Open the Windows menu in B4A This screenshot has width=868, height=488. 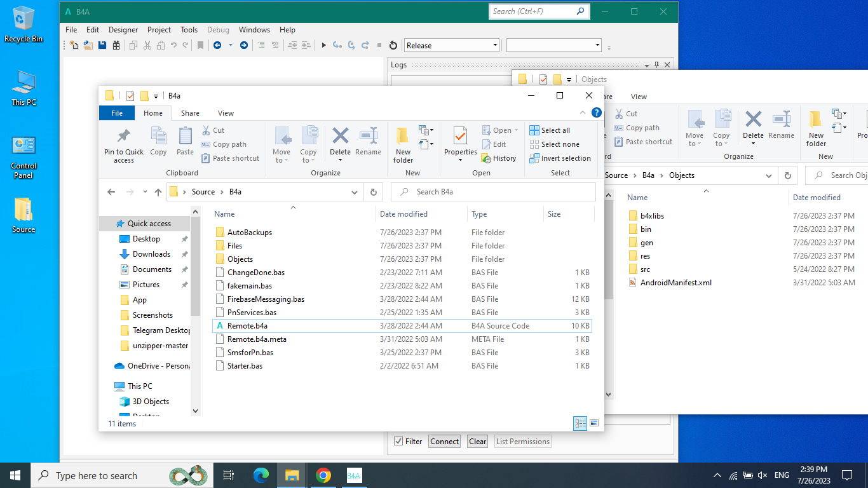tap(254, 30)
